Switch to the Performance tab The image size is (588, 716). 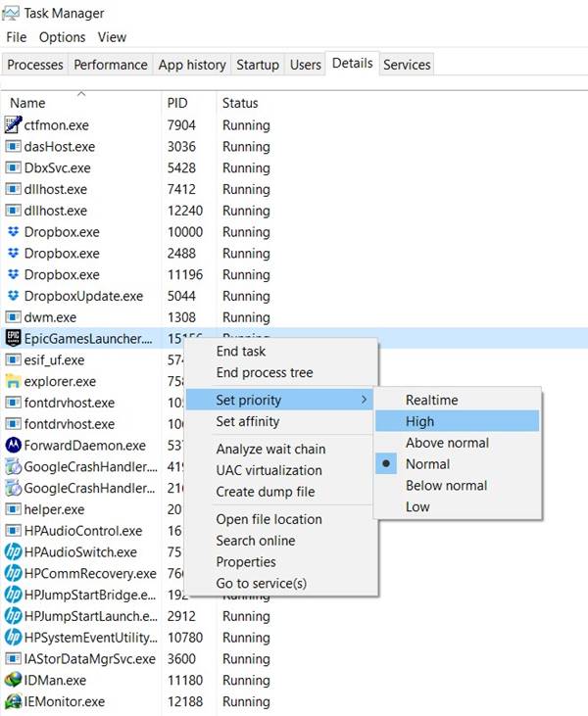111,65
